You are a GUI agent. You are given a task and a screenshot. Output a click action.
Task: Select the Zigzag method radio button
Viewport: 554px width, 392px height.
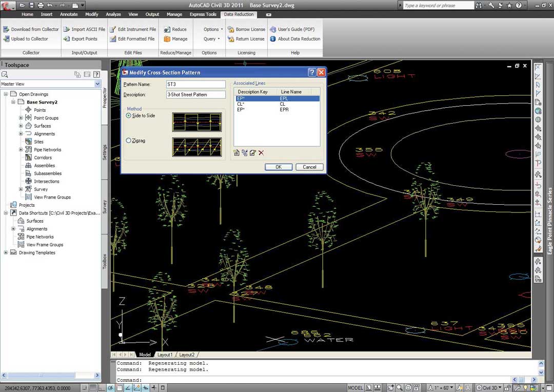point(128,141)
